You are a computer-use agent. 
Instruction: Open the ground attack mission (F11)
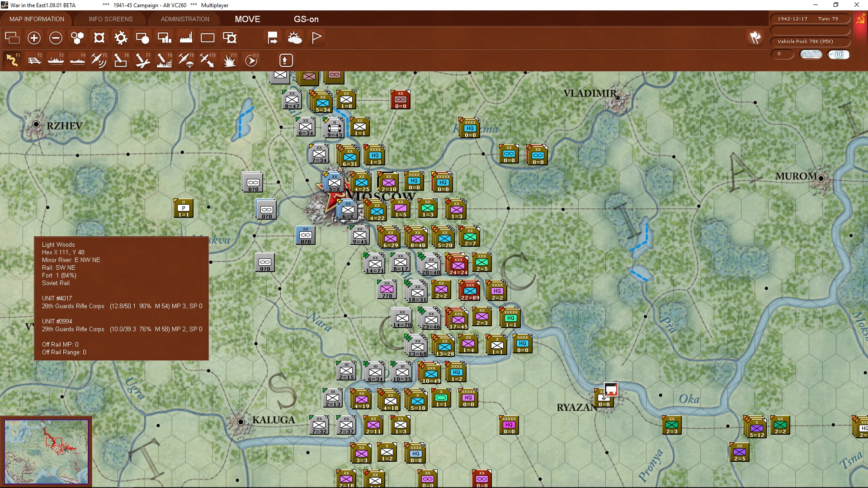point(229,60)
